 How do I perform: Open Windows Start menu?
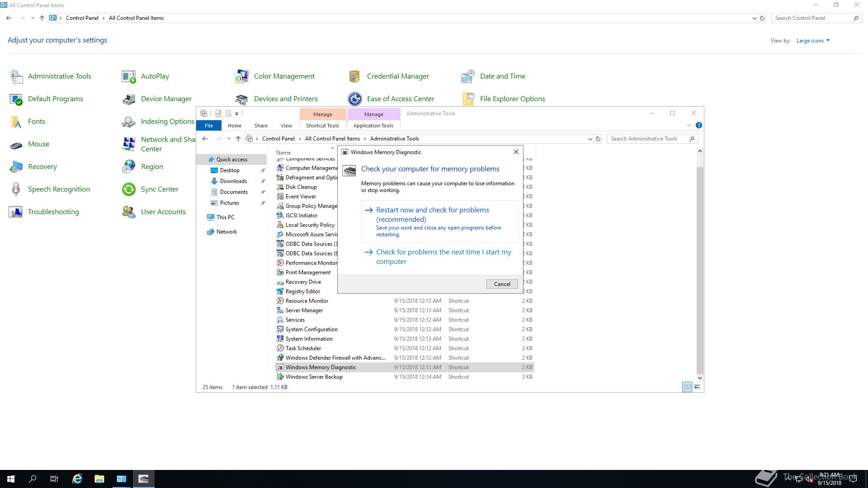click(x=11, y=479)
